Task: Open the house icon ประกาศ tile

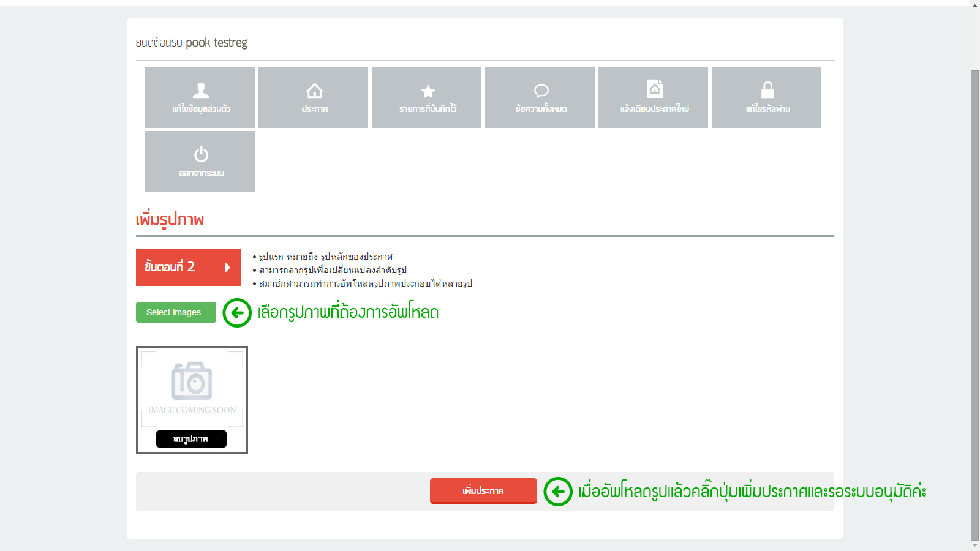Action: coord(314,91)
